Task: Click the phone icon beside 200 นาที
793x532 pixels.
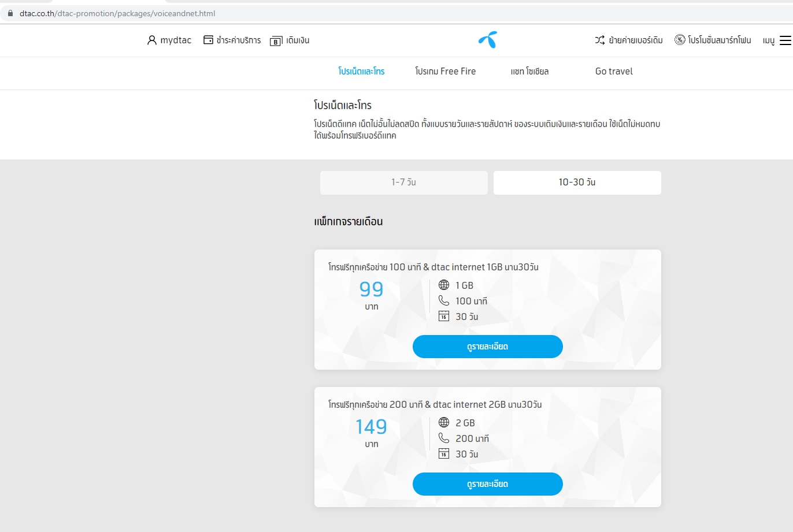Action: pyautogui.click(x=444, y=438)
